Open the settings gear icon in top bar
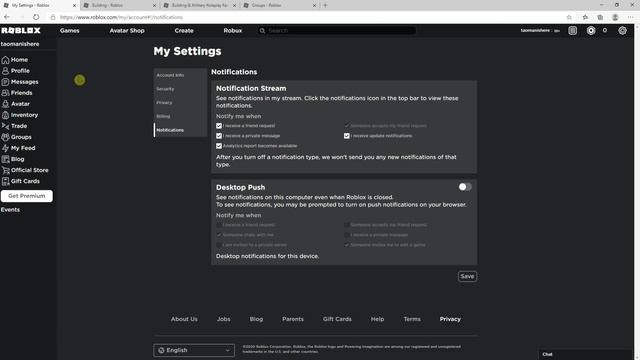Viewport: 640px width, 360px height. coord(622,31)
